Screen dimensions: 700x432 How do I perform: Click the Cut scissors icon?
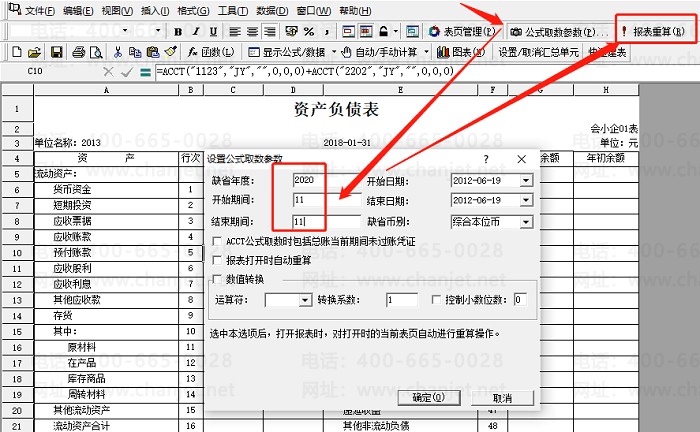(x=120, y=52)
